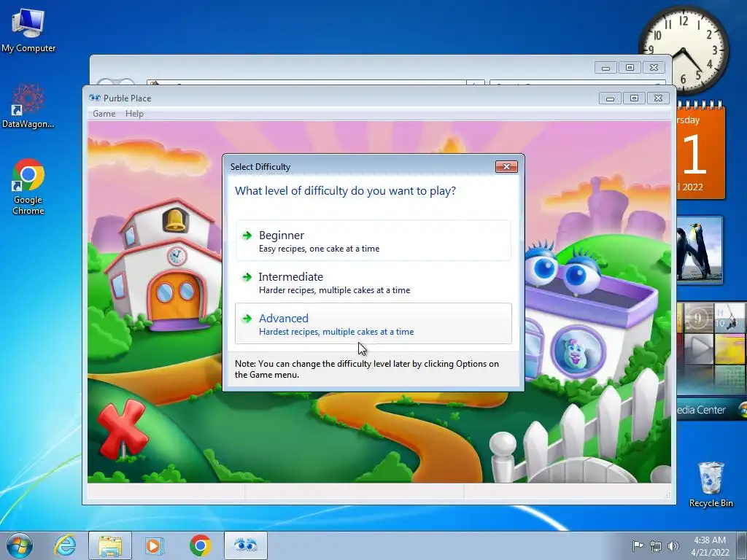This screenshot has width=747, height=560.
Task: Minimize the background Explorer window
Action: click(x=605, y=68)
